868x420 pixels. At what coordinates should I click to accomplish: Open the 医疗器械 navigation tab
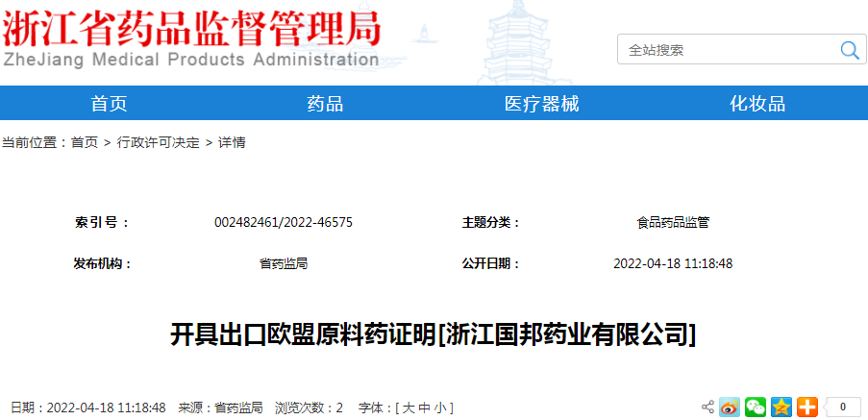coord(541,104)
